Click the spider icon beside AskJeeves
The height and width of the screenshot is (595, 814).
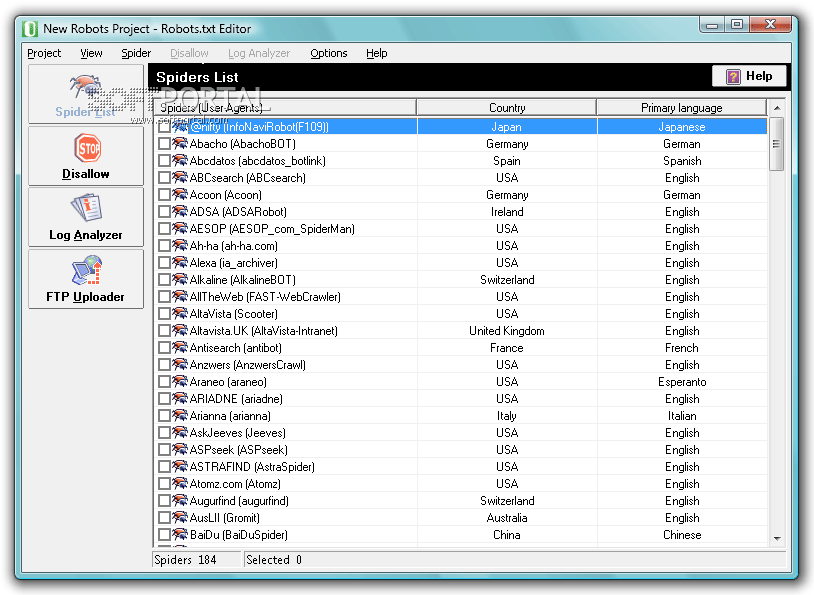point(180,432)
